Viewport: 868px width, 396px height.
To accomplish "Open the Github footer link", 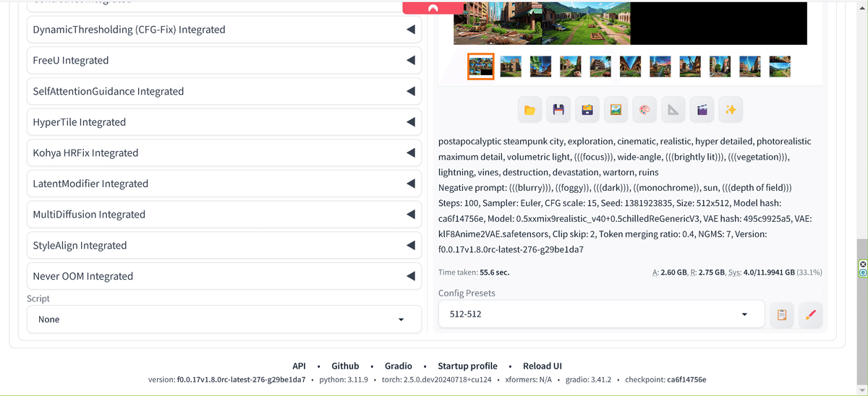I will [x=345, y=366].
